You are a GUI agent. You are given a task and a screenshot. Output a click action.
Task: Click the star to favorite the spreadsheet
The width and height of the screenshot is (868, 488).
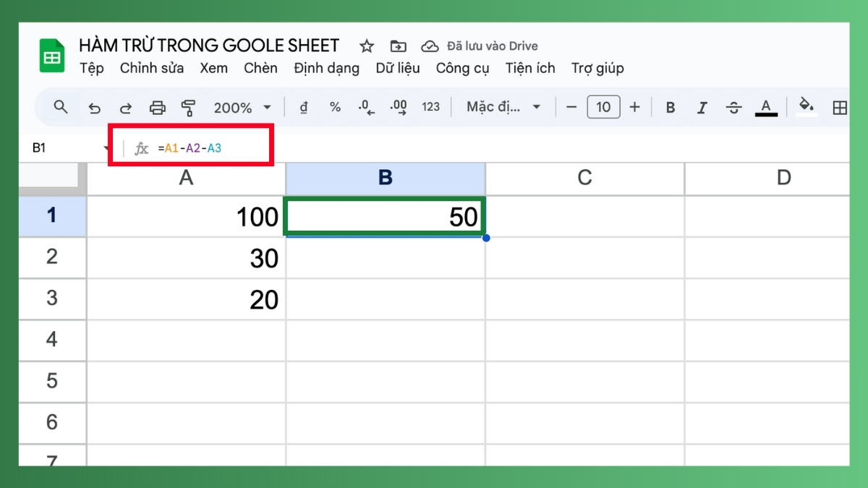(366, 46)
